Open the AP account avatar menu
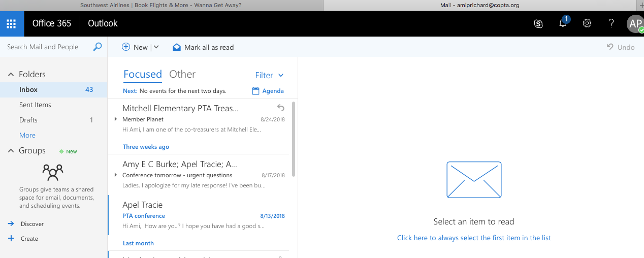Screen dimensions: 644x258 [x=635, y=23]
